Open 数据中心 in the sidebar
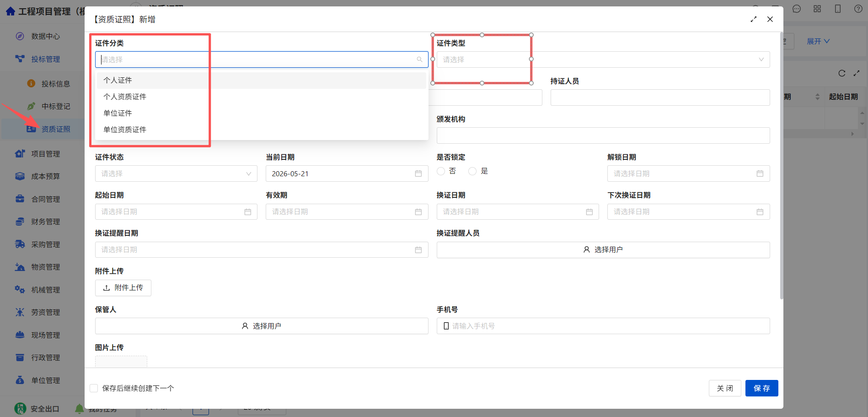The image size is (868, 417). pos(45,36)
